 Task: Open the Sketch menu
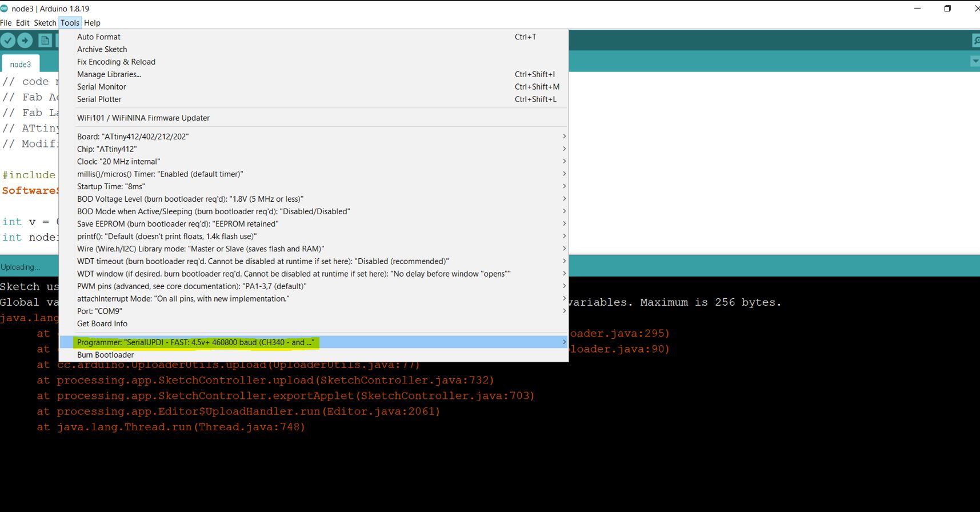coord(45,23)
